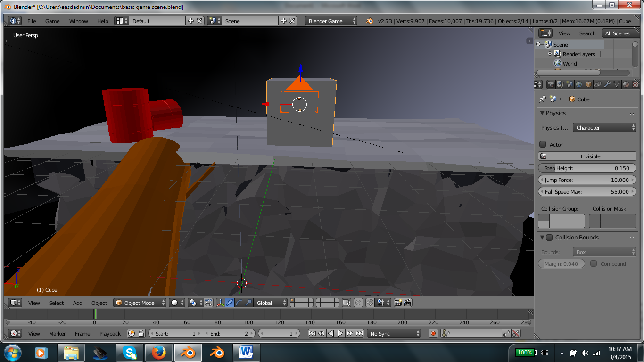
Task: Click the Blender logo in info header
Action: click(370, 21)
